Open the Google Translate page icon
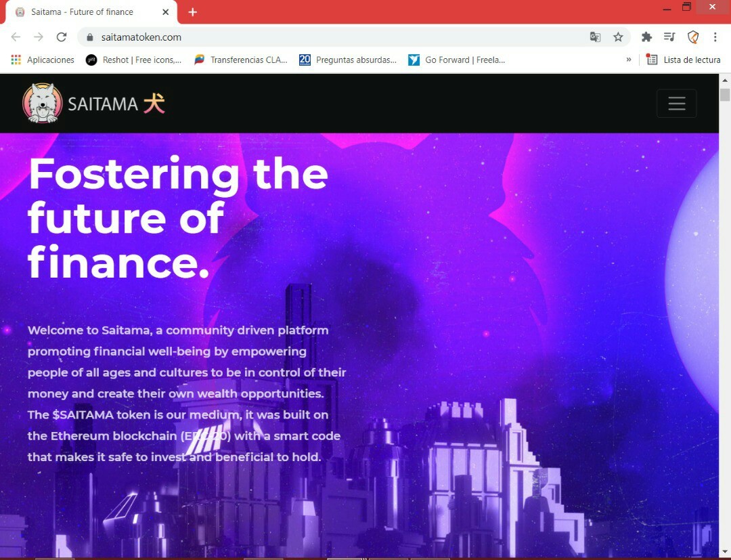This screenshot has height=560, width=731. [595, 37]
